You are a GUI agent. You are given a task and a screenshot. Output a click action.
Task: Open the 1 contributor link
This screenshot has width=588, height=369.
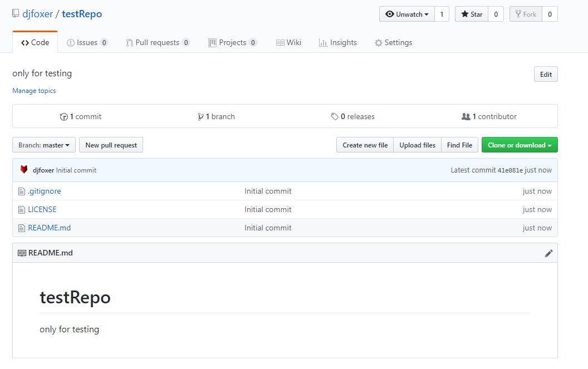click(x=489, y=117)
